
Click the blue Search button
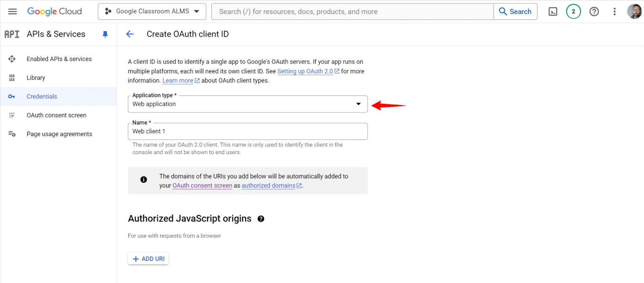pos(515,11)
